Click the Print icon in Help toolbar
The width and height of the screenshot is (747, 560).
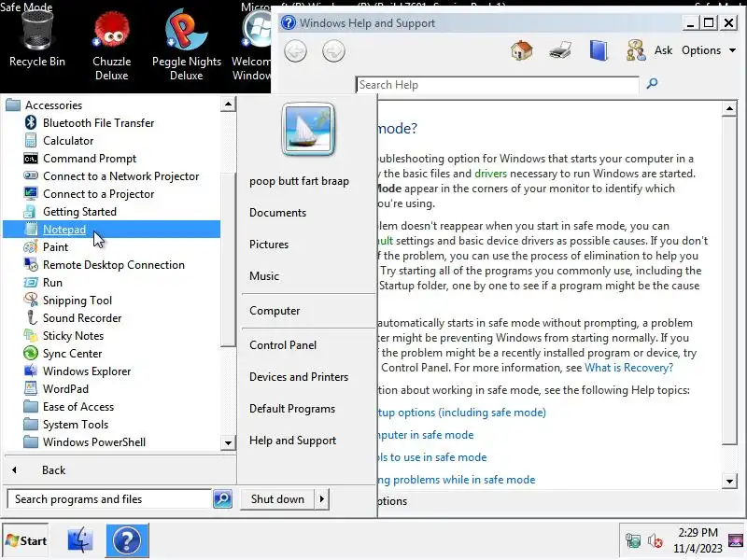tap(560, 50)
